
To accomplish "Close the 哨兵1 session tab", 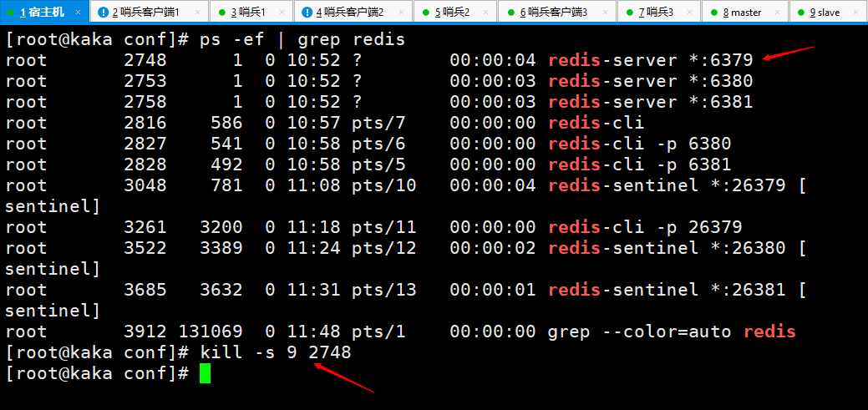I will click(282, 13).
